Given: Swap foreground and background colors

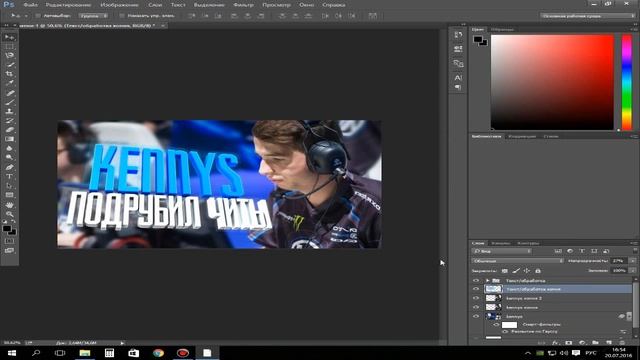Looking at the screenshot, I should click(x=13, y=222).
